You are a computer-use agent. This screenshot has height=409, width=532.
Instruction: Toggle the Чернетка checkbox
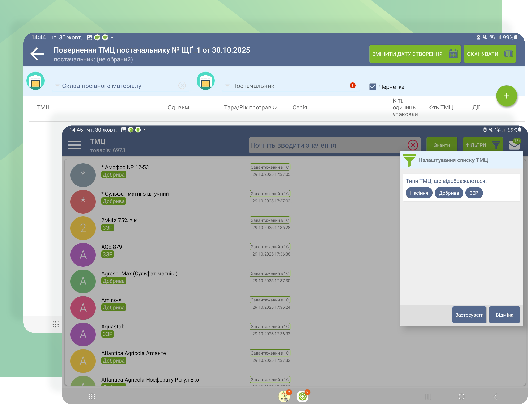click(373, 87)
